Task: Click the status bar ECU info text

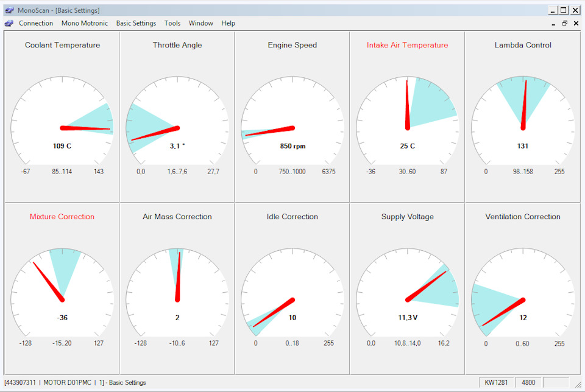Action: (75, 383)
